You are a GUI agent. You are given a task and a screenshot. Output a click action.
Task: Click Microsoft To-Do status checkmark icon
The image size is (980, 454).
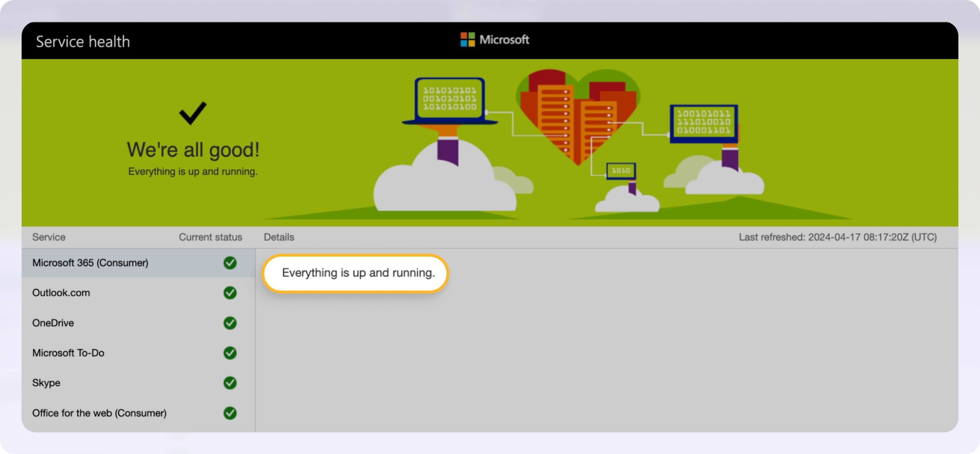pos(230,353)
